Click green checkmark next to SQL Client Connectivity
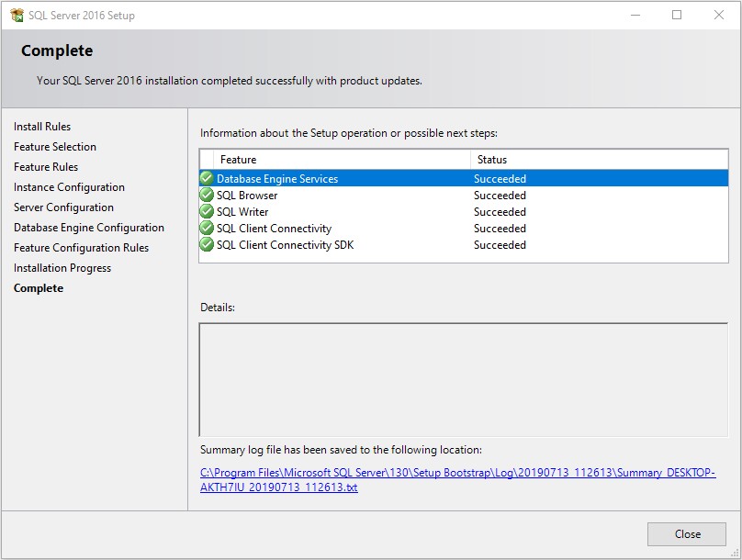 click(207, 228)
